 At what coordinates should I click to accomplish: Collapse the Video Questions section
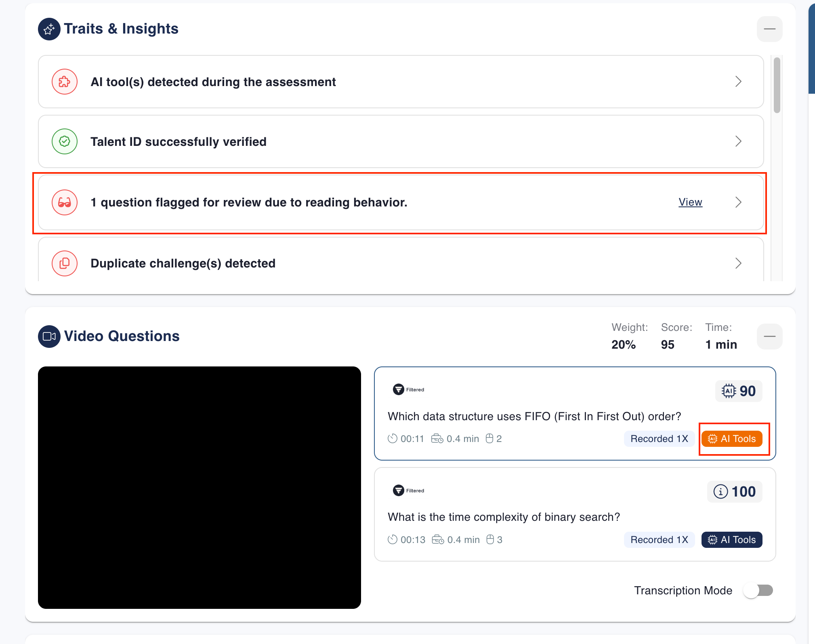point(769,336)
